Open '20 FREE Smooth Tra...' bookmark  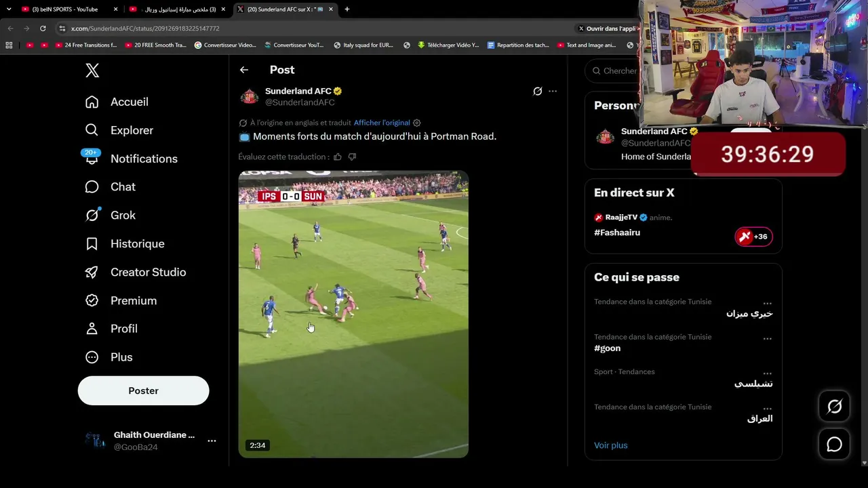154,45
